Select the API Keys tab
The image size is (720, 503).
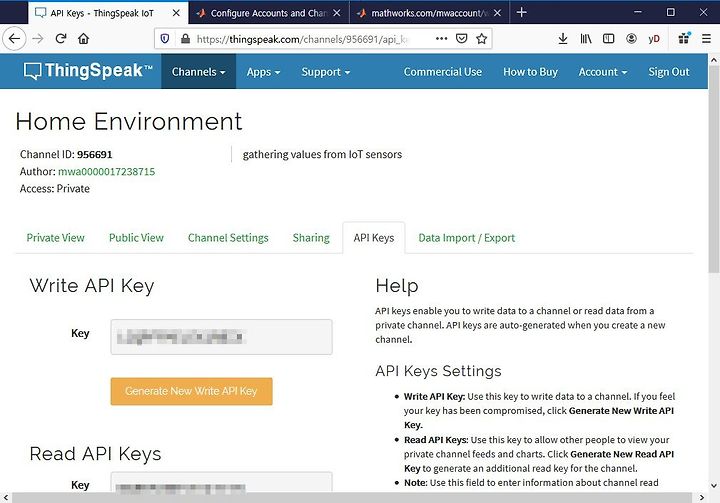tap(374, 237)
